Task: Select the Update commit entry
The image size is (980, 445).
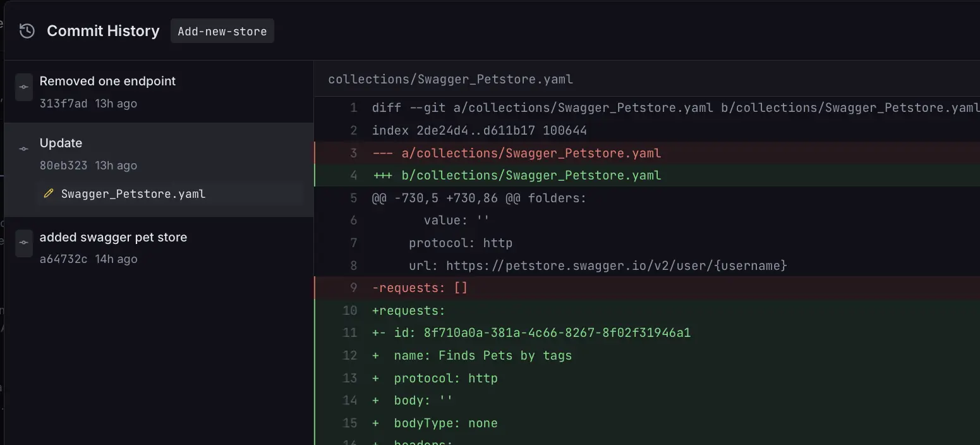Action: click(x=61, y=143)
